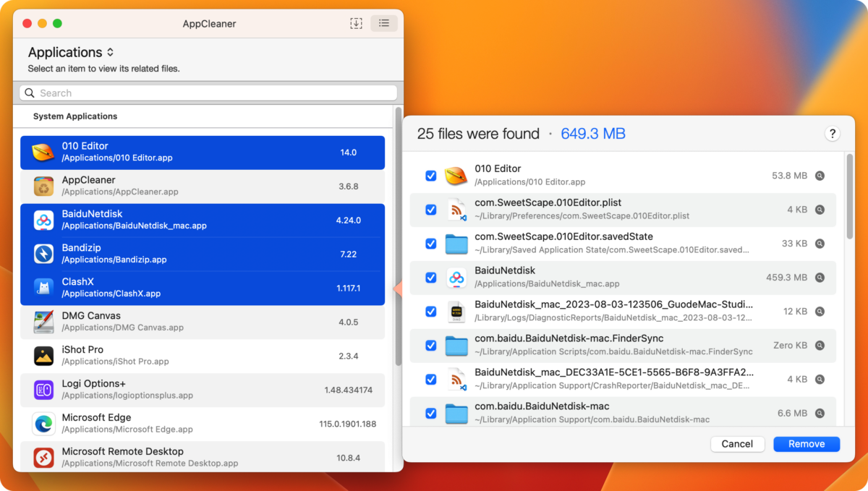Select the AppCleaner row version 3.6.8
The height and width of the screenshot is (491, 868).
pyautogui.click(x=203, y=187)
